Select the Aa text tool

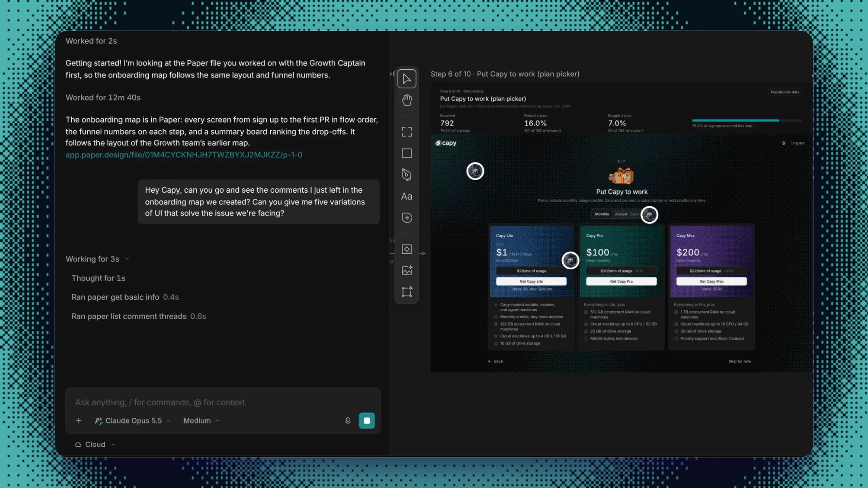(407, 197)
